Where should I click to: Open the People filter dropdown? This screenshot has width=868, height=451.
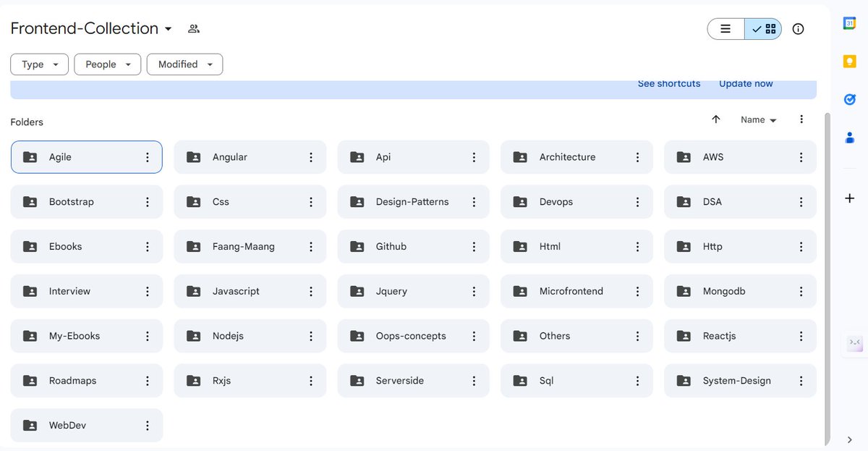click(x=108, y=64)
